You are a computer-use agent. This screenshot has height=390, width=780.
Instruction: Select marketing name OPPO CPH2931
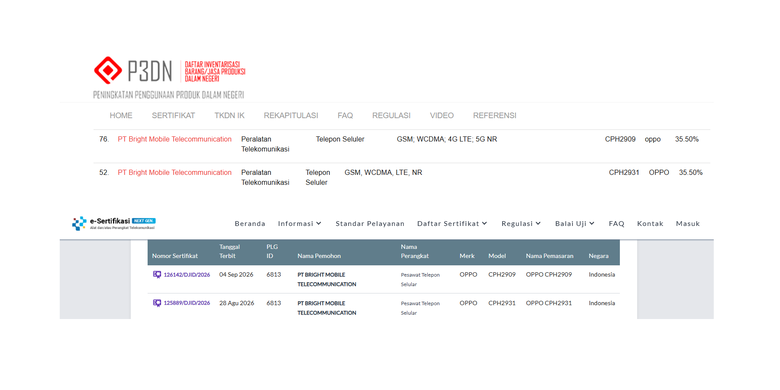pyautogui.click(x=549, y=302)
